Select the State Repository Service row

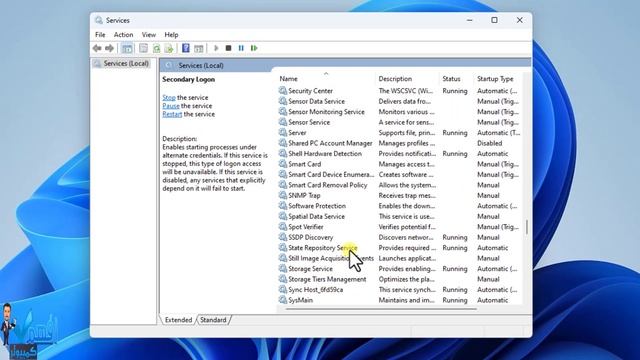coord(400,248)
